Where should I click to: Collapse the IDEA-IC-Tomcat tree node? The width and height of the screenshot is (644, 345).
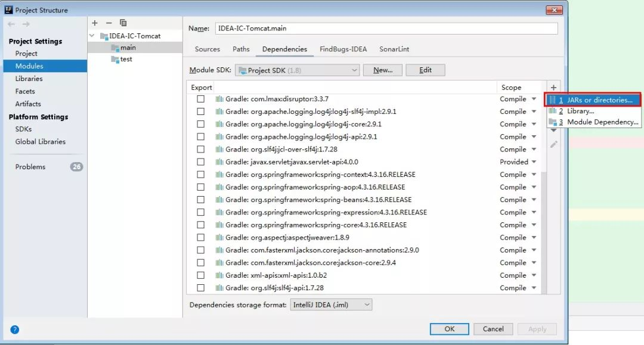(x=92, y=36)
